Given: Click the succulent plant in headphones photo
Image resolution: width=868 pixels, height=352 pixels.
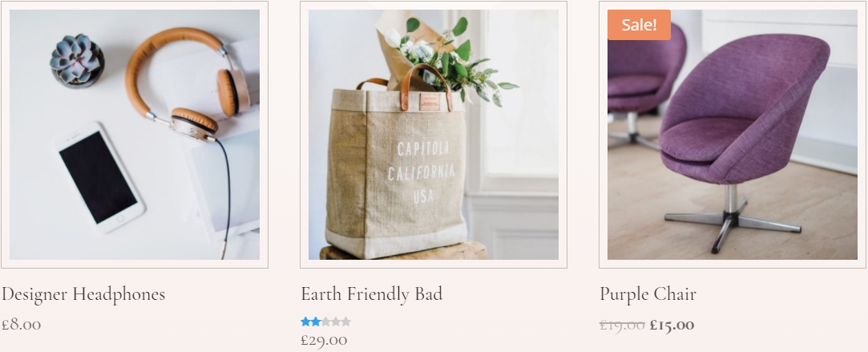Looking at the screenshot, I should [x=77, y=60].
